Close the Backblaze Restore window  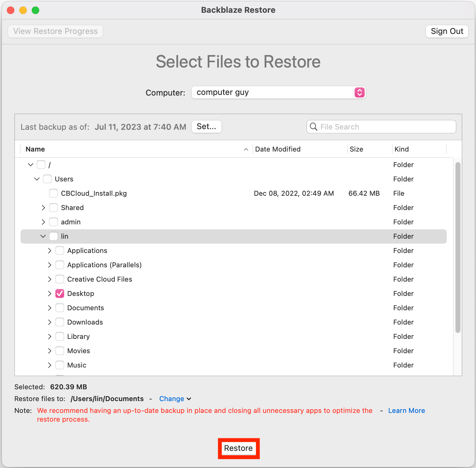pyautogui.click(x=11, y=10)
